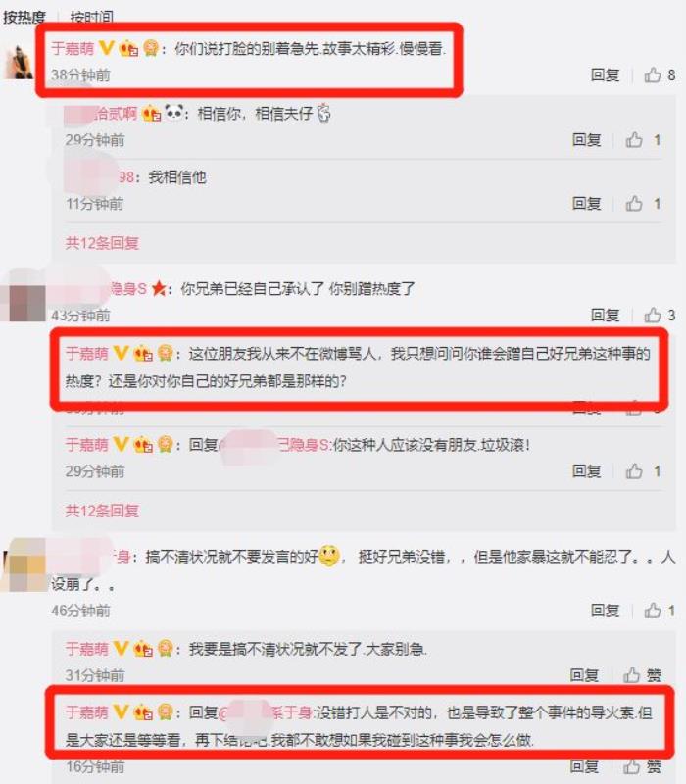Expand first 共12条回复 thread
The height and width of the screenshot is (784, 686).
[102, 243]
